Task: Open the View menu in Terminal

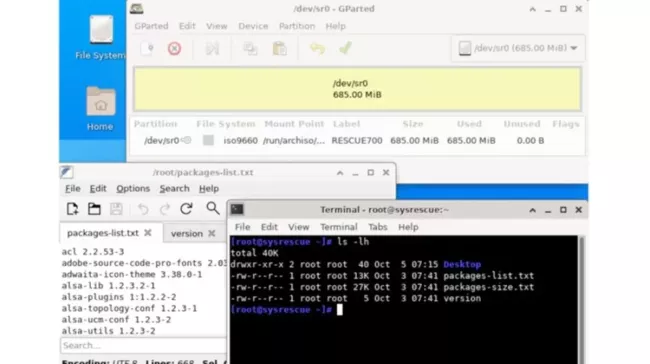Action: 298,227
